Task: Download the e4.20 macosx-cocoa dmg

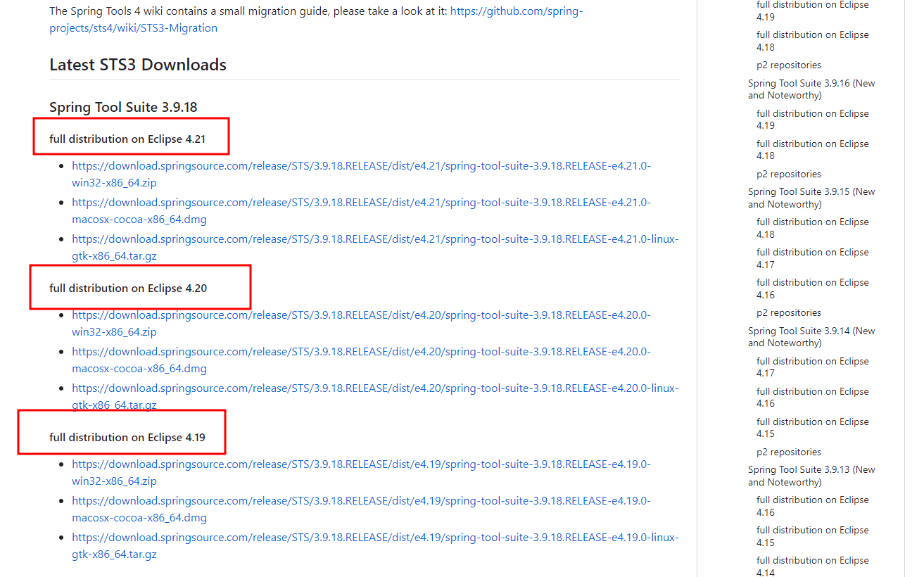Action: [x=361, y=360]
